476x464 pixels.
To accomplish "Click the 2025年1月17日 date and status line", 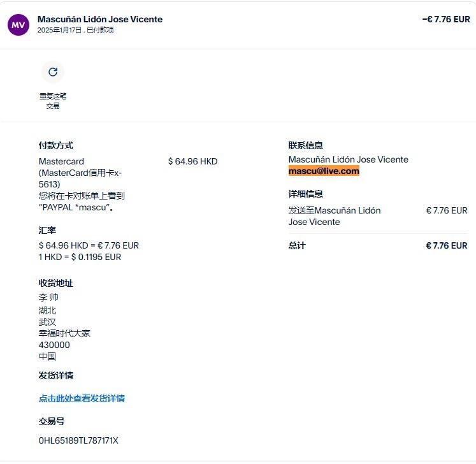I will coord(75,30).
